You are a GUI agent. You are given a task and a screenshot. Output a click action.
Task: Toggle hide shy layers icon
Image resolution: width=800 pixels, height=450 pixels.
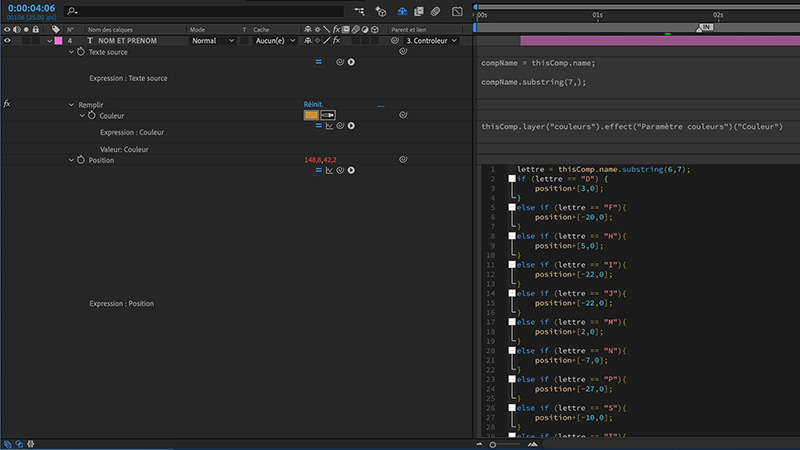pos(402,11)
